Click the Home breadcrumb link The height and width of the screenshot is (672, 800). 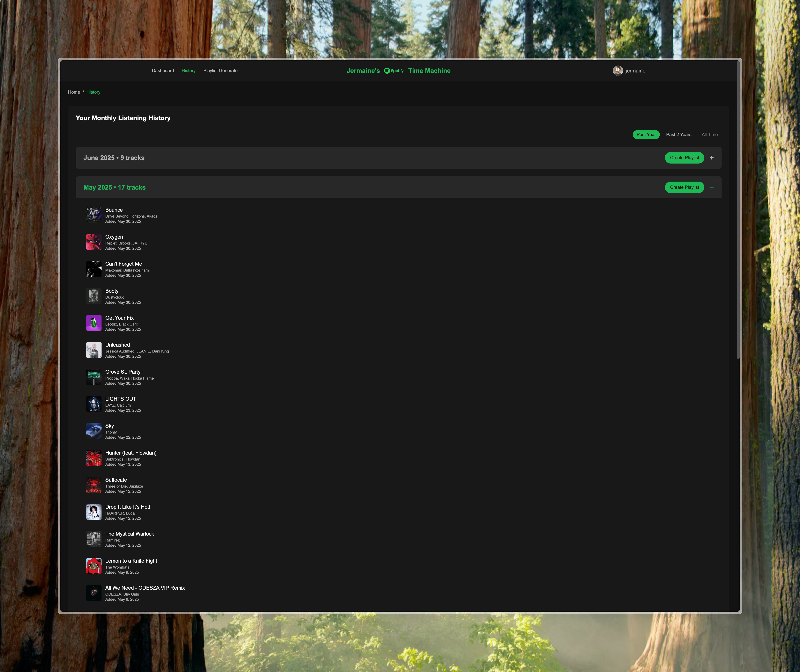click(74, 92)
